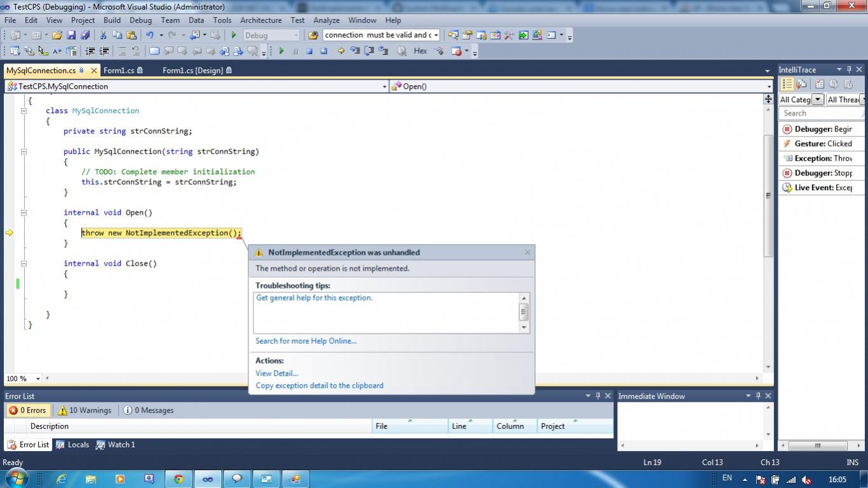Paste using the clipboard icon
The width and height of the screenshot is (868, 488).
point(132,35)
